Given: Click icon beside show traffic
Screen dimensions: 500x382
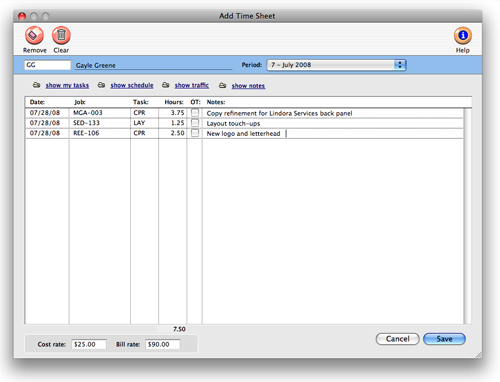Looking at the screenshot, I should tap(166, 85).
